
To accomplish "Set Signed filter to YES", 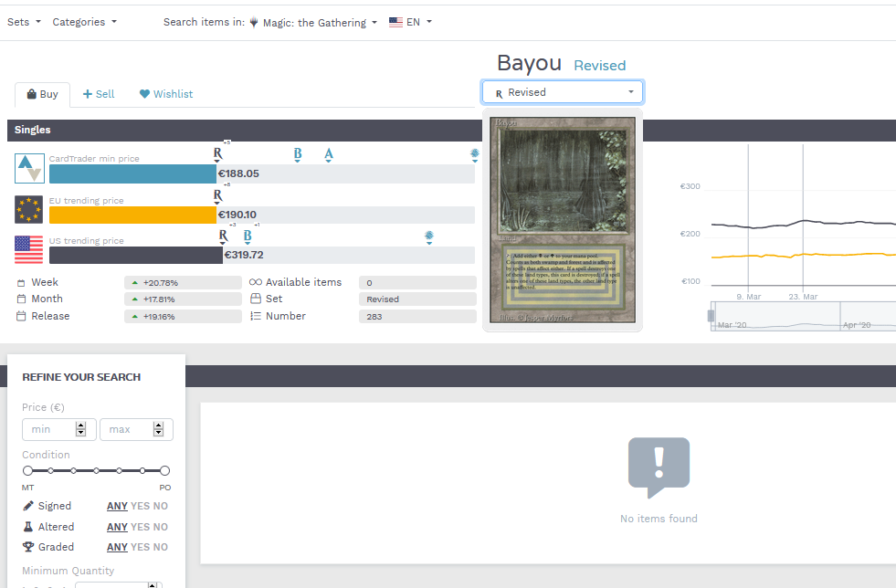I will pos(140,506).
